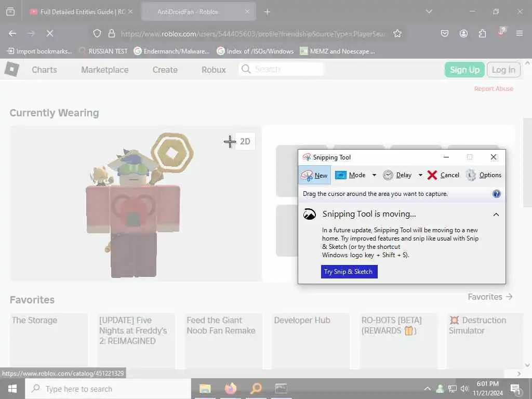Click the Log In button

[503, 70]
